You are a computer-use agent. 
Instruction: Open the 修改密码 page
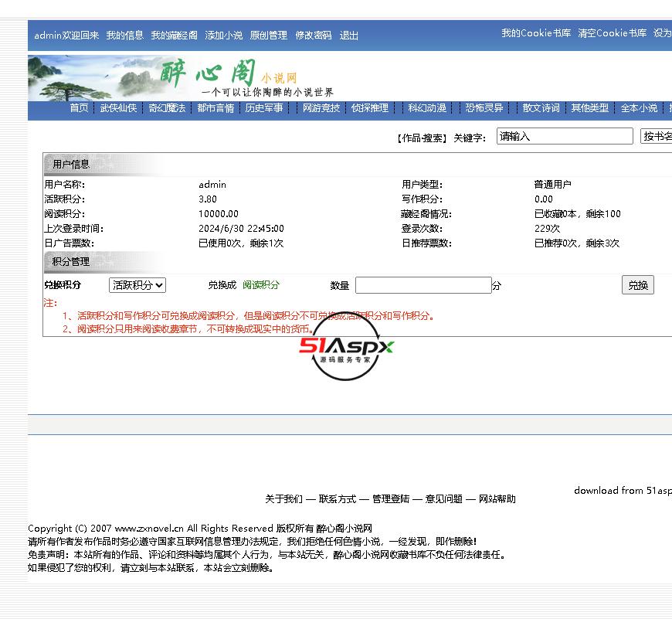(313, 36)
